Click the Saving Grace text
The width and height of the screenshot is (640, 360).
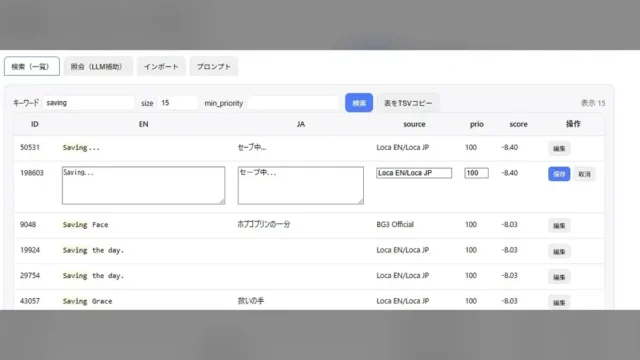click(x=87, y=301)
